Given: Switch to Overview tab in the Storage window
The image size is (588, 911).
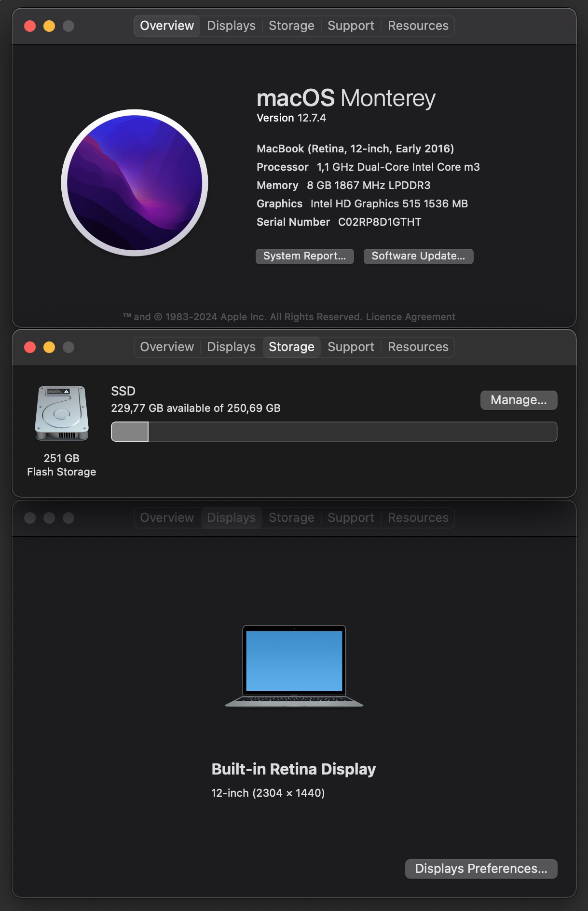Looking at the screenshot, I should (x=167, y=347).
